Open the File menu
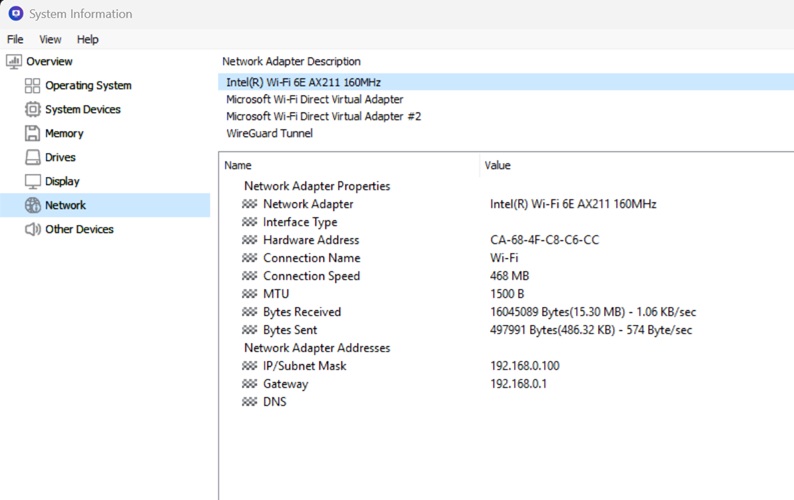 click(x=15, y=39)
